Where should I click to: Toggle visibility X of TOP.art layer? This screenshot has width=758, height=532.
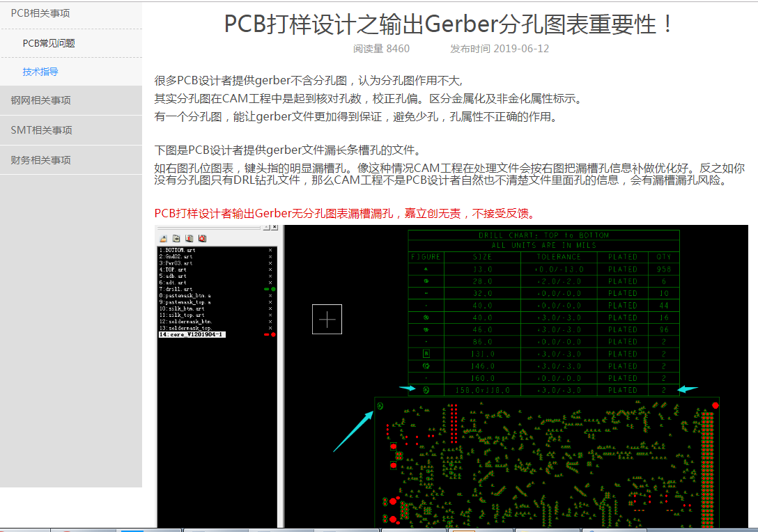(270, 269)
